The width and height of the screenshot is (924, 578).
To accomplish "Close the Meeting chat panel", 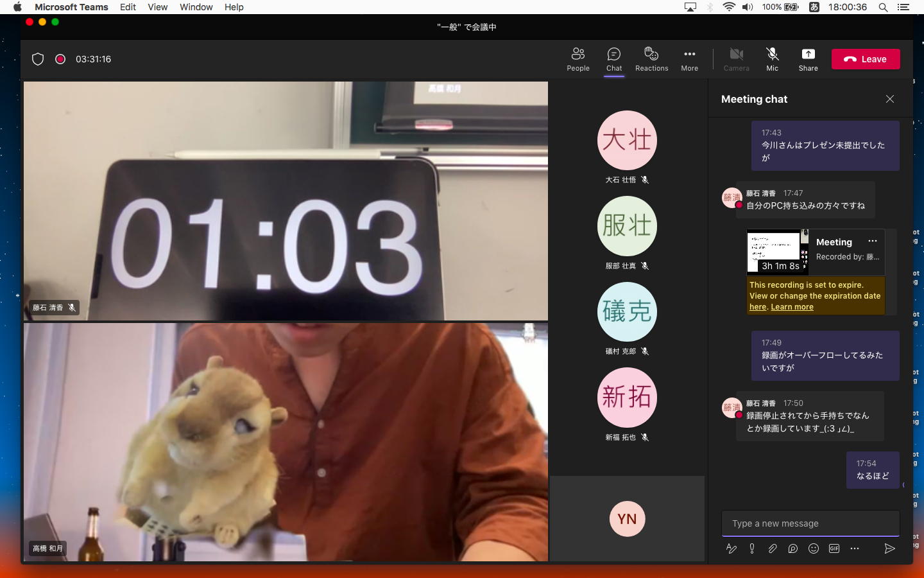I will click(x=889, y=99).
